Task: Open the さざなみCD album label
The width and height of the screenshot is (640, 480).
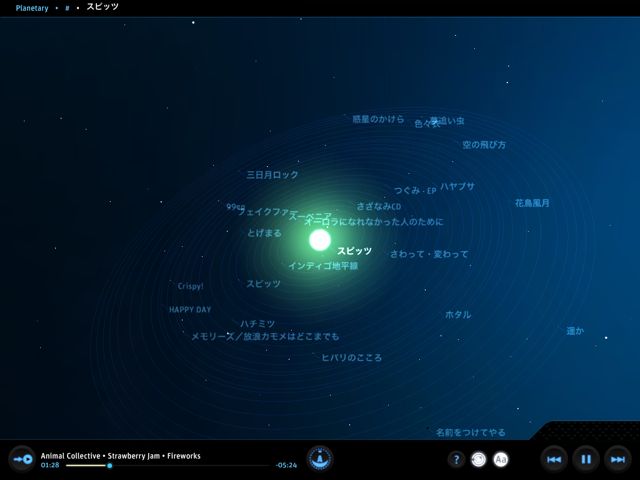Action: (x=379, y=207)
